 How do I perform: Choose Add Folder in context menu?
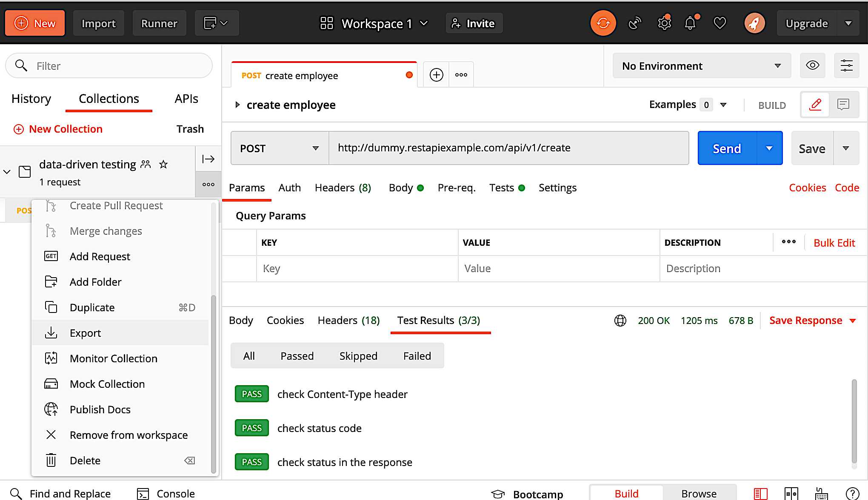pyautogui.click(x=120, y=282)
